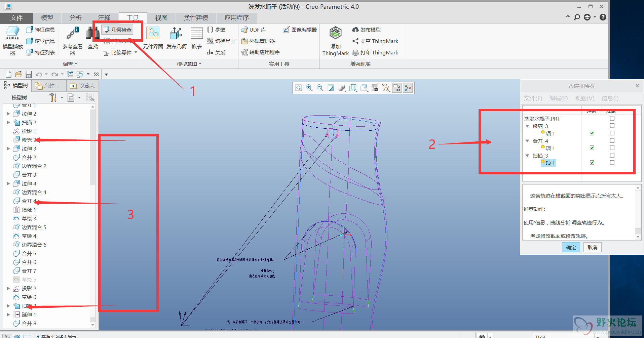The height and width of the screenshot is (338, 644).
Task: Click the 查找 binoculars find tool
Action: [x=93, y=38]
